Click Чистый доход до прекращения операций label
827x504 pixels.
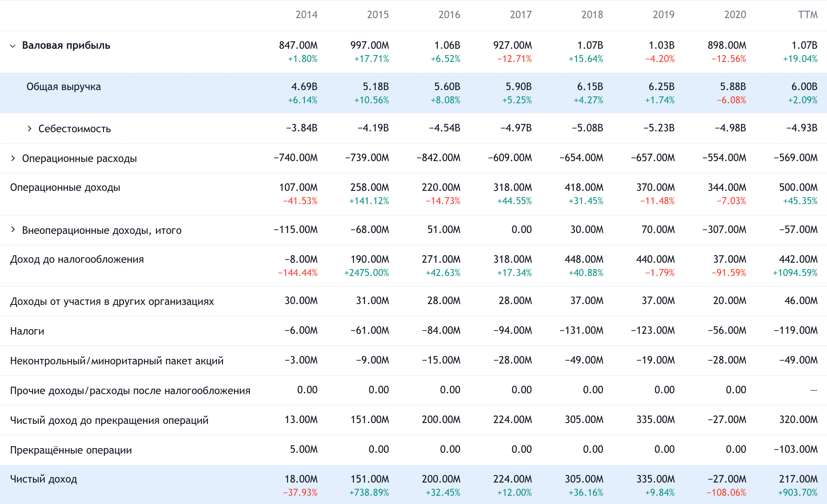pos(109,421)
